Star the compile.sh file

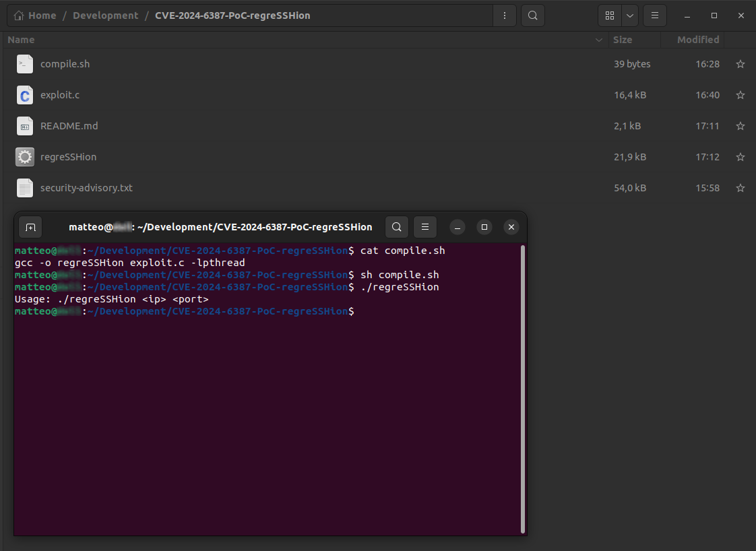[741, 64]
